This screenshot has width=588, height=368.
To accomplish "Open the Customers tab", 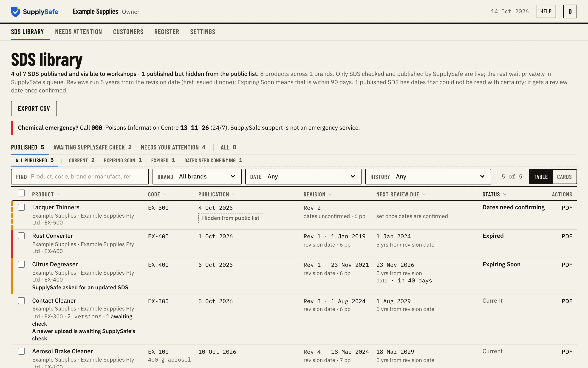I will point(128,32).
